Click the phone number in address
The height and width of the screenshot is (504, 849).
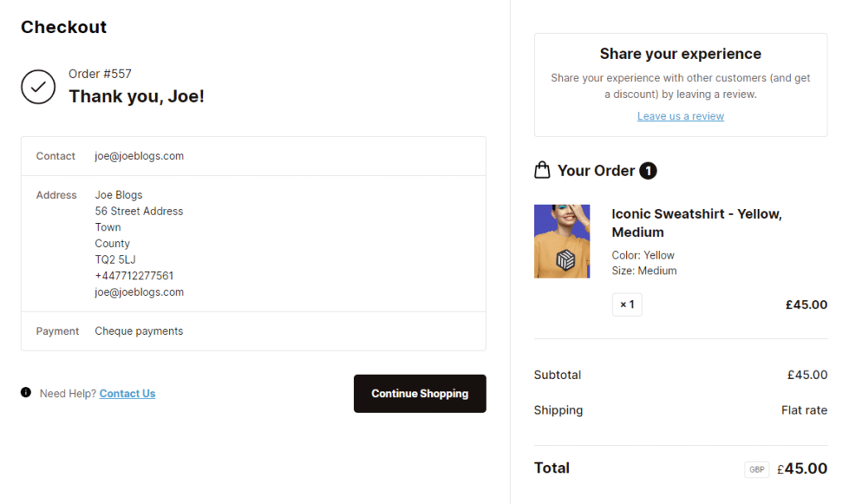(134, 275)
